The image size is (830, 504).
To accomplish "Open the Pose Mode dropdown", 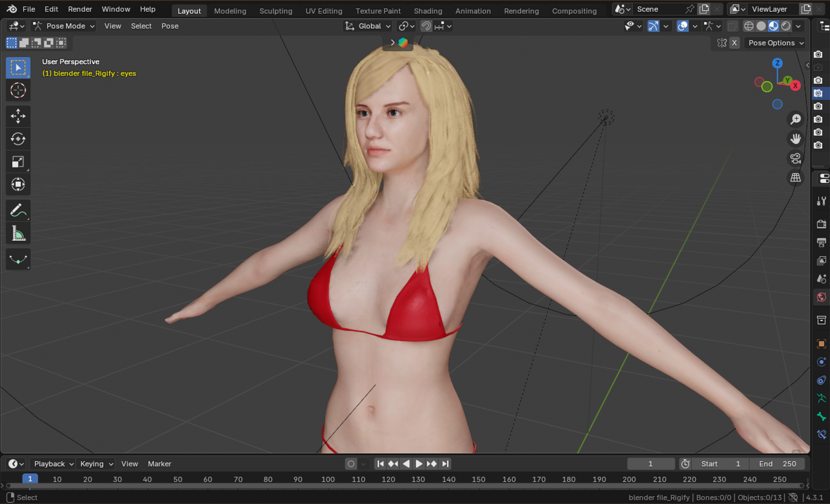I will pos(63,26).
